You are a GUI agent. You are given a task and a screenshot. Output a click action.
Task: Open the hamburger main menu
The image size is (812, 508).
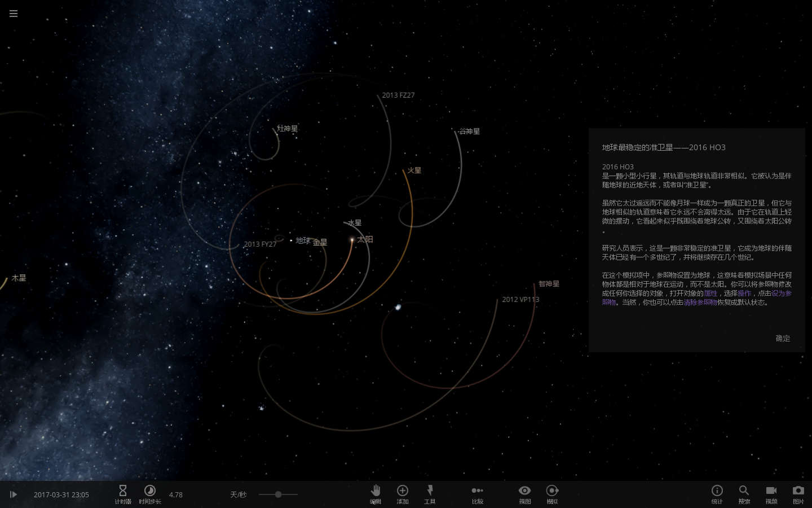click(14, 14)
